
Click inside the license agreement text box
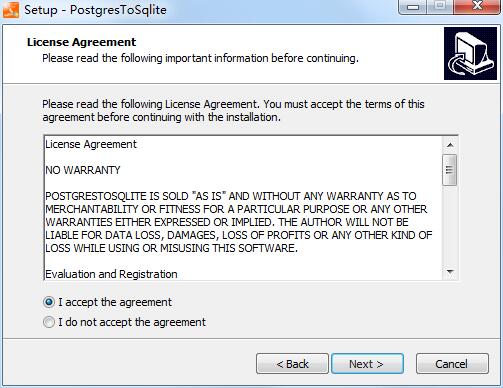243,208
